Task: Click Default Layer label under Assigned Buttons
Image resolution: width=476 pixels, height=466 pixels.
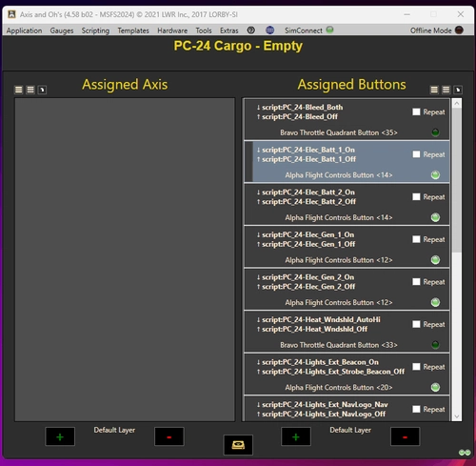Action: [x=350, y=430]
